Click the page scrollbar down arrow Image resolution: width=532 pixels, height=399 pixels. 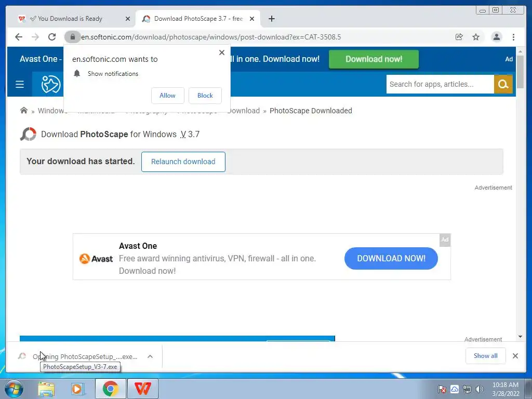(520, 337)
